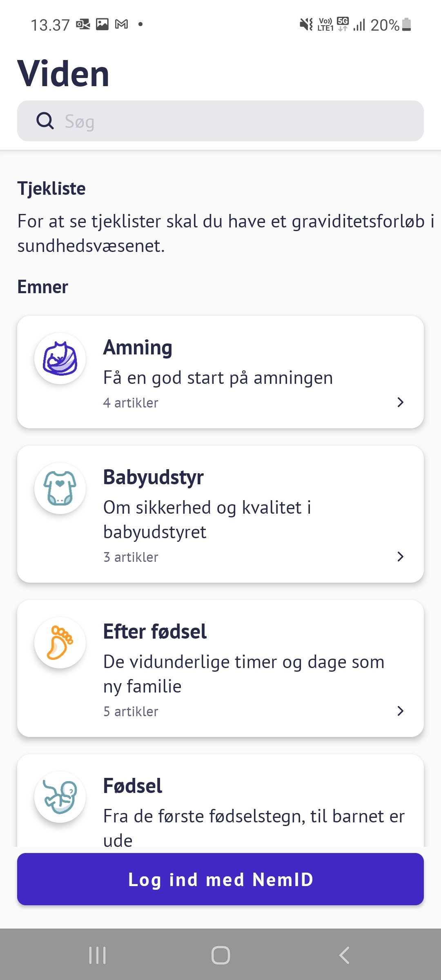Open the Amning topic title
Screen dimensions: 441x980
pos(138,347)
